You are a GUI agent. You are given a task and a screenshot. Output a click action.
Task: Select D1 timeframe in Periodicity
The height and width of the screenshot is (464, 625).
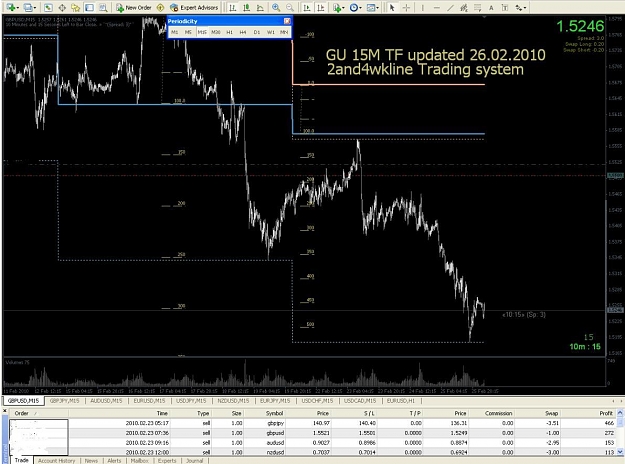click(x=257, y=32)
